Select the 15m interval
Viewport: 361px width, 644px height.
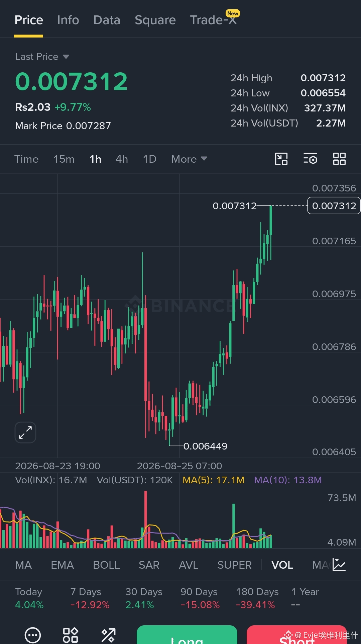click(64, 159)
